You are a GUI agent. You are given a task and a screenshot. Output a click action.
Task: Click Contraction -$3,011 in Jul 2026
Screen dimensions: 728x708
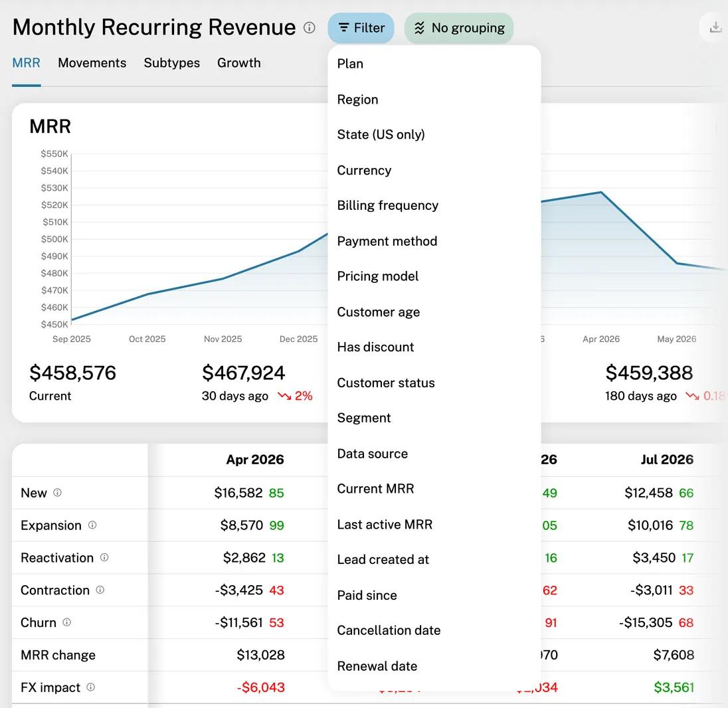[652, 590]
